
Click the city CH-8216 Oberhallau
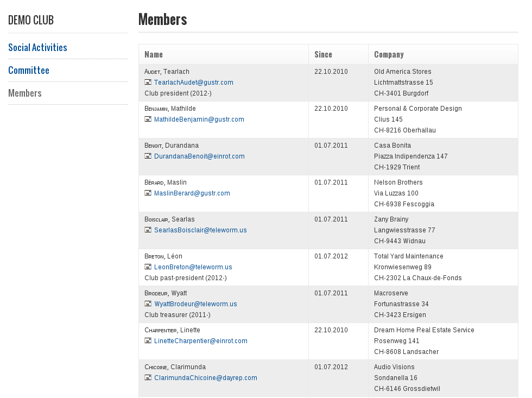point(405,130)
